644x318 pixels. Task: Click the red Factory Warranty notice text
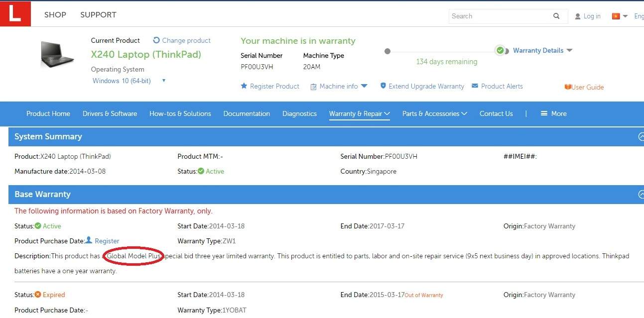[114, 211]
